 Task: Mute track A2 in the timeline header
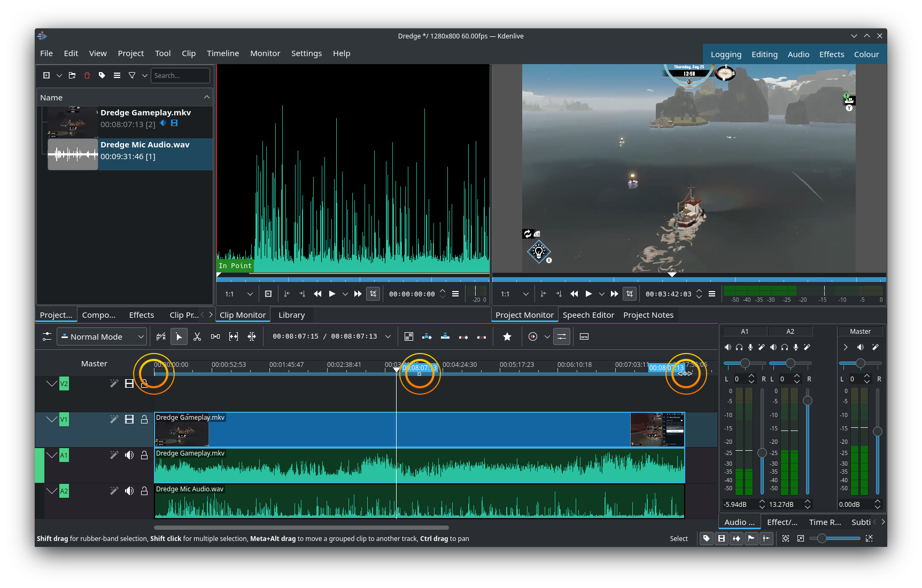(129, 491)
